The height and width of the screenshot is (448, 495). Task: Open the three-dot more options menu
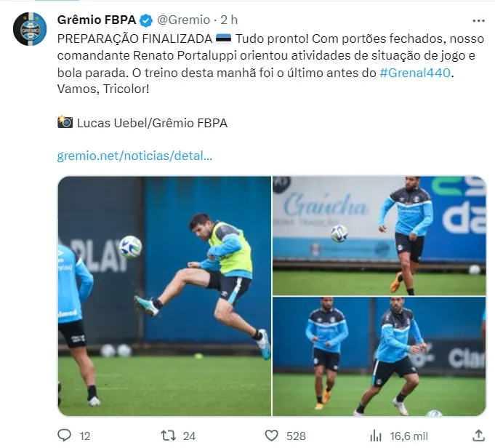pos(478,21)
